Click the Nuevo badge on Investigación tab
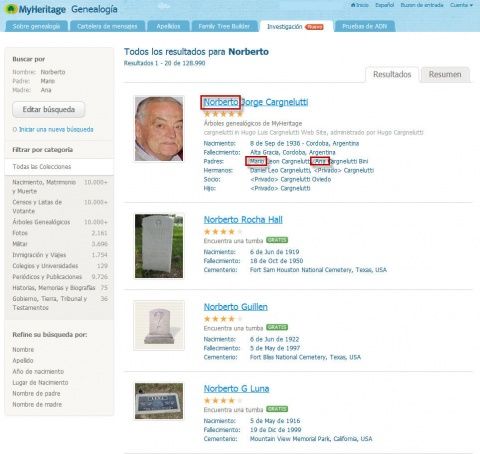Screen dimensions: 480x454 315,27
